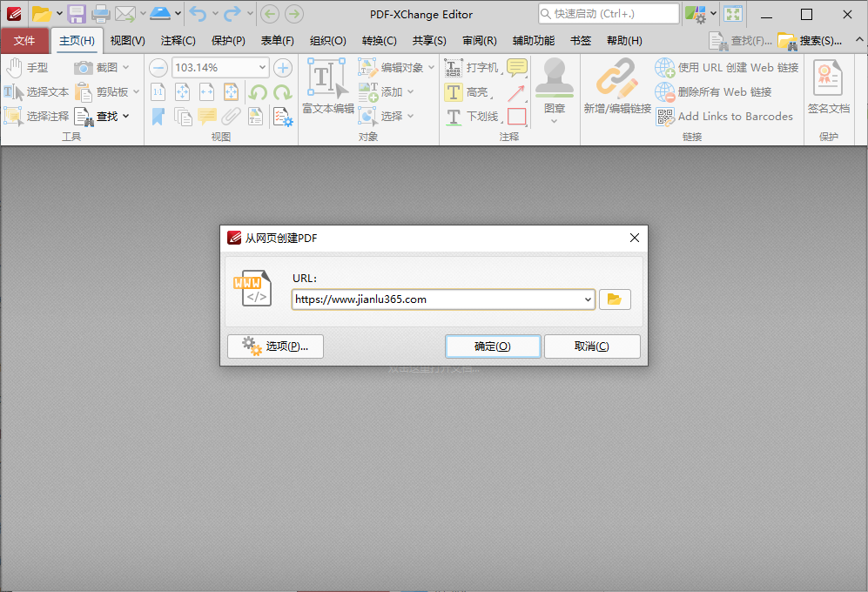Open the zoom level 103.14% dropdown
Screen dimensions: 868x592
click(x=263, y=68)
